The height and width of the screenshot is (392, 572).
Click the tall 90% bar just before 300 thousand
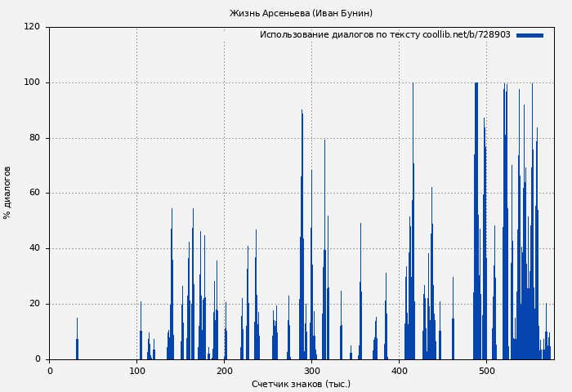(x=302, y=237)
